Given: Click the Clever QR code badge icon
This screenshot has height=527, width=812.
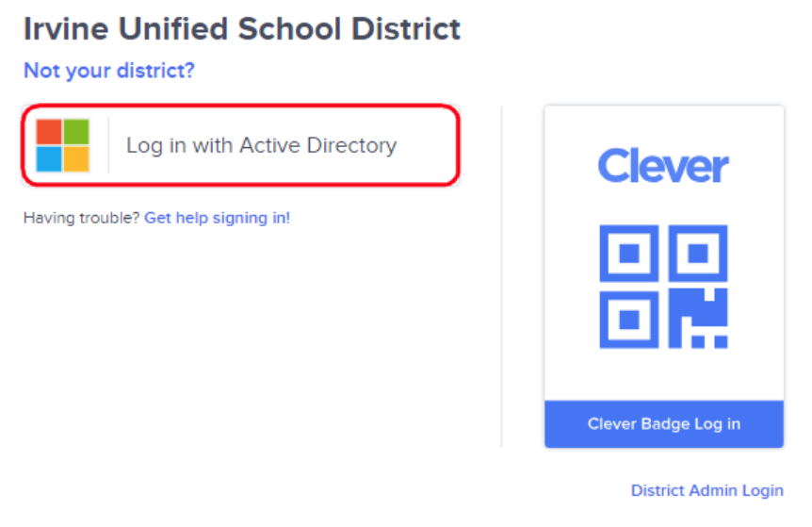Looking at the screenshot, I should (x=663, y=286).
